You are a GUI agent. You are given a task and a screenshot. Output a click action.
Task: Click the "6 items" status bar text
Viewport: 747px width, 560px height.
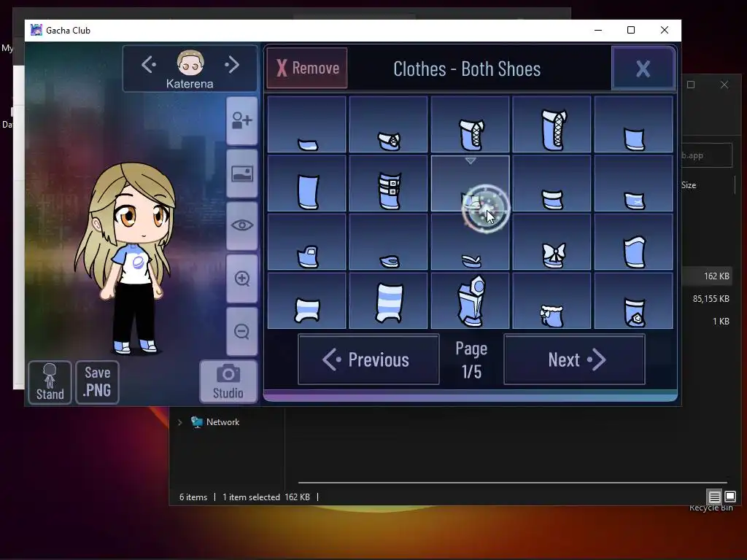pyautogui.click(x=193, y=497)
